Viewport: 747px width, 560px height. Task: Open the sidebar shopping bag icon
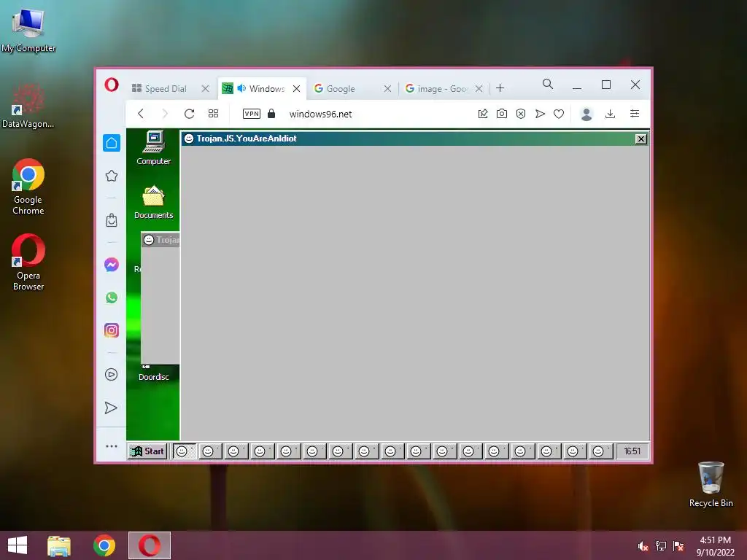[112, 220]
